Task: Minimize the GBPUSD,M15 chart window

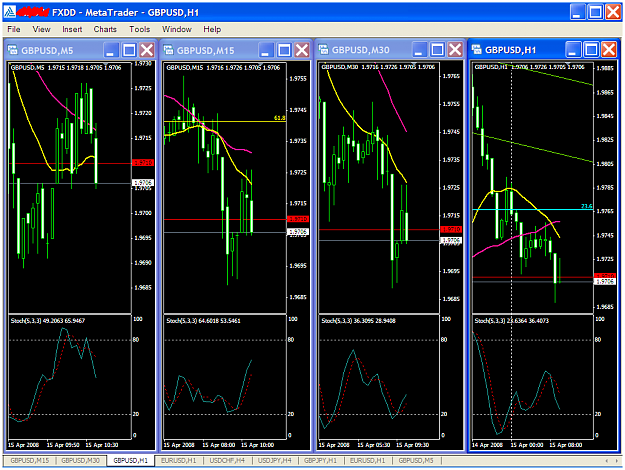Action: 266,50
